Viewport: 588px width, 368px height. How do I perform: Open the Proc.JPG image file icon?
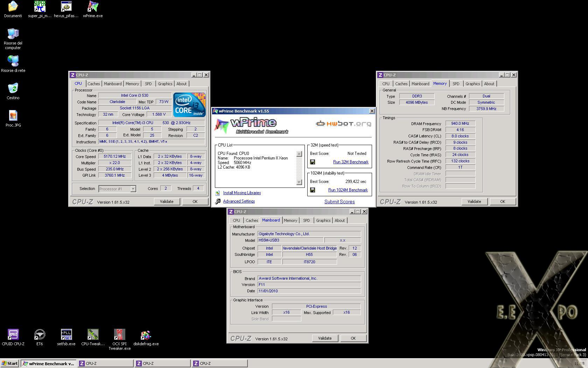pyautogui.click(x=13, y=116)
